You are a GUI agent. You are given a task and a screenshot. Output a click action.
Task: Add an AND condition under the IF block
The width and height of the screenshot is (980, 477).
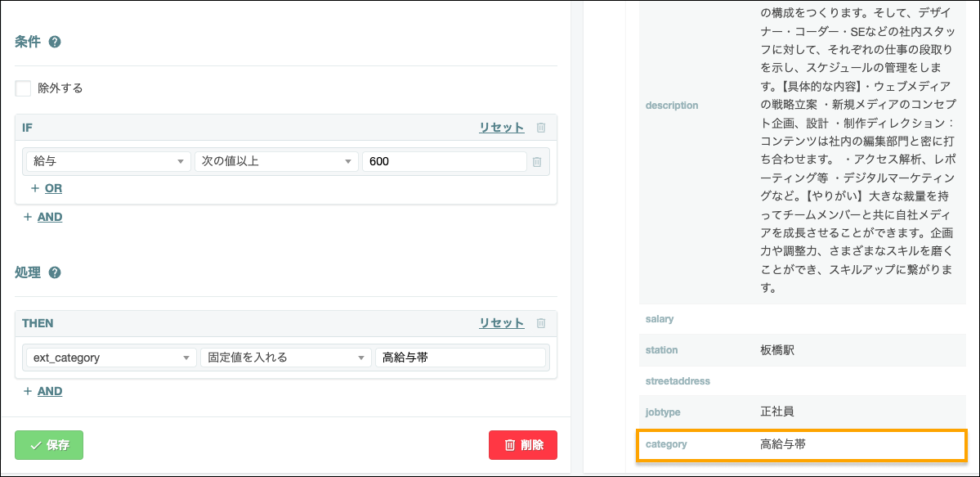[x=42, y=216]
